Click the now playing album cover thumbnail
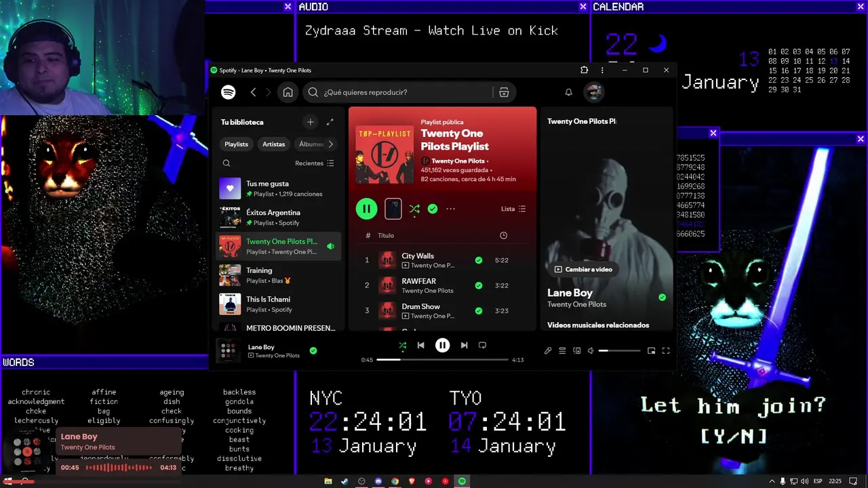Screen dimensions: 868x488 pyautogui.click(x=229, y=350)
